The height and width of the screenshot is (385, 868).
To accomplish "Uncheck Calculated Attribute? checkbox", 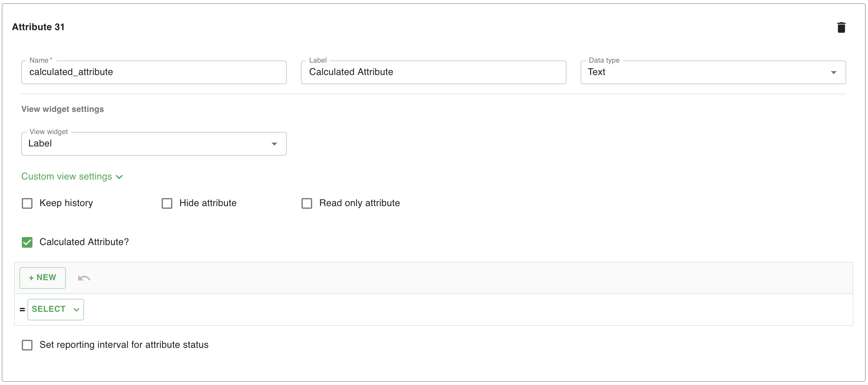I will tap(27, 242).
